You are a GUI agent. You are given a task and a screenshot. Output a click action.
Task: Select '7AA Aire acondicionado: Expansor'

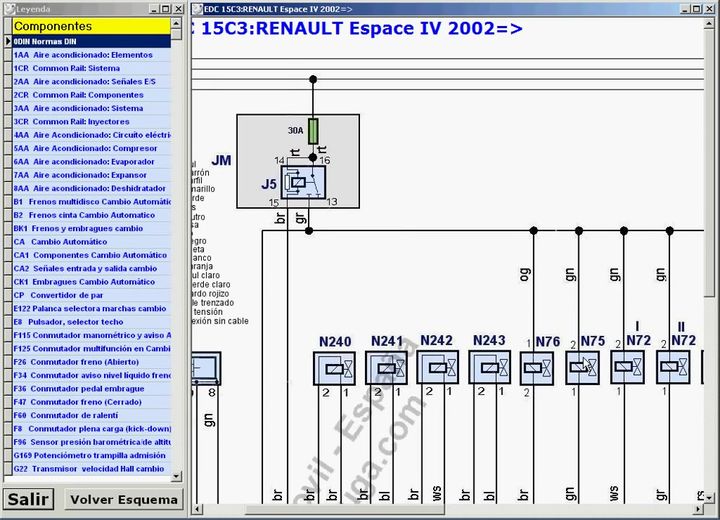(91, 175)
